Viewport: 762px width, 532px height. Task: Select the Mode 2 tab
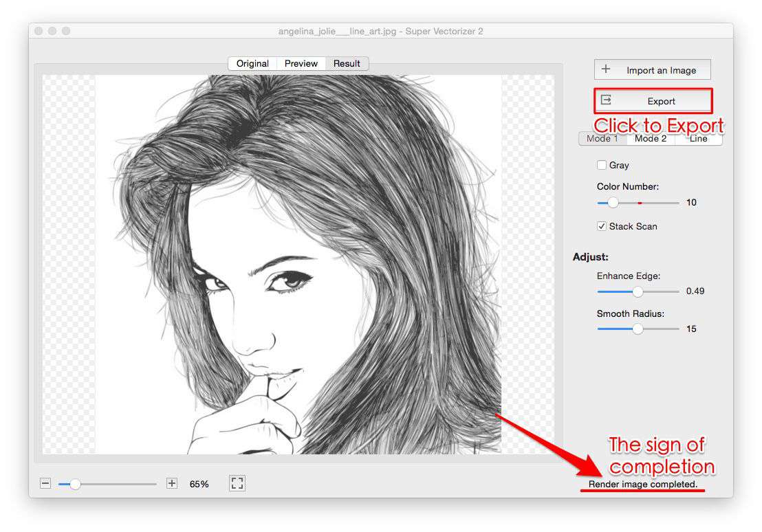point(650,138)
